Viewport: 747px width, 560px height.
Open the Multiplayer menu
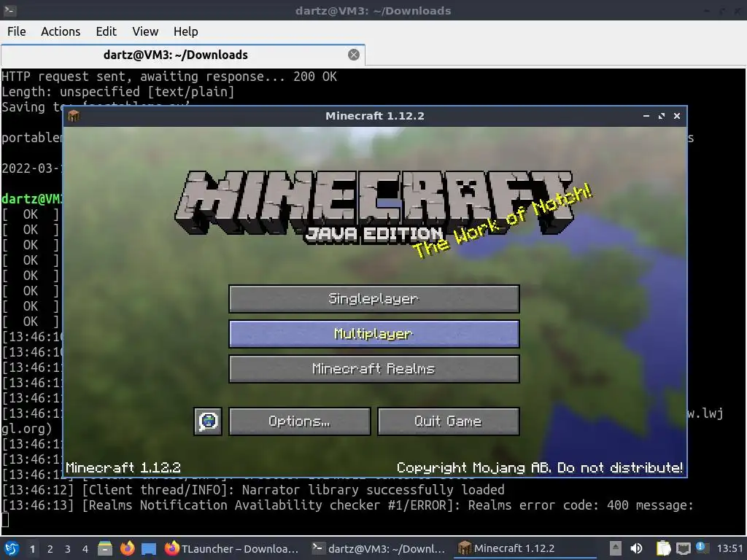[374, 334]
